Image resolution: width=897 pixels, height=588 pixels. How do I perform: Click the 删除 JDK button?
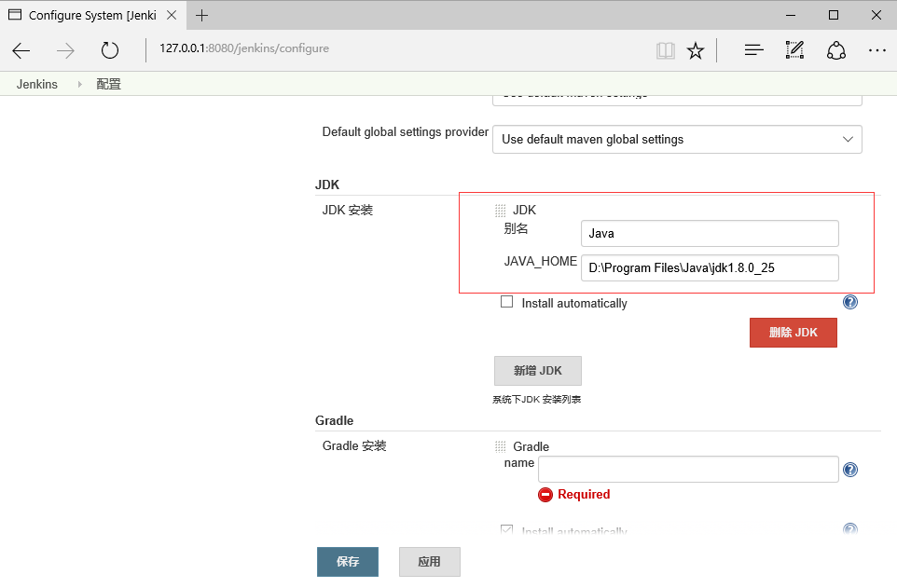793,333
